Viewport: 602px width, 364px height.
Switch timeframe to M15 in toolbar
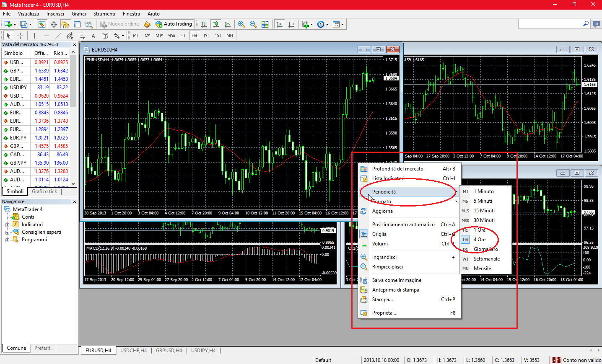(x=159, y=36)
